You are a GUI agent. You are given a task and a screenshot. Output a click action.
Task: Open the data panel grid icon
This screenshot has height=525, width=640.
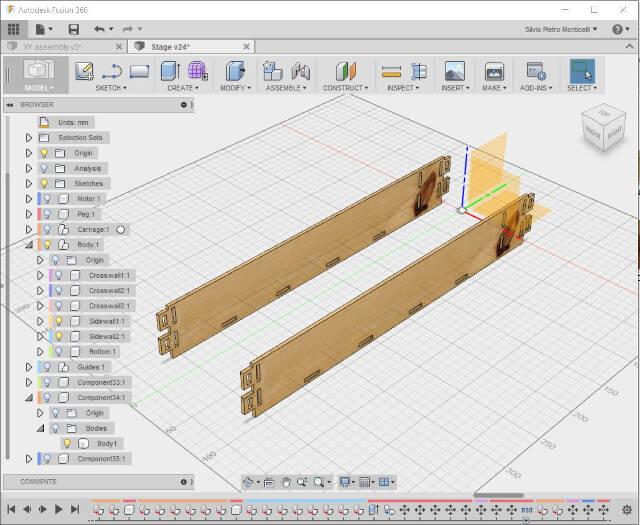tap(13, 29)
